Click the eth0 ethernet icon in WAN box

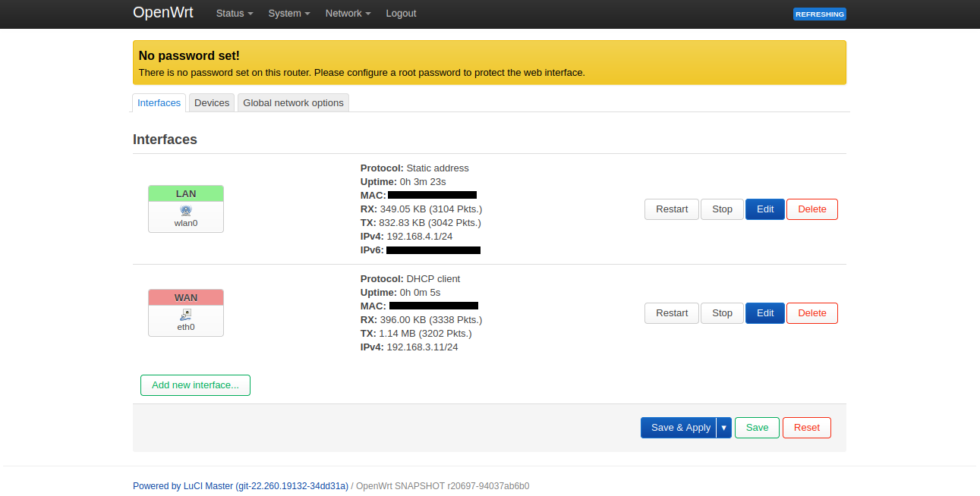point(186,314)
